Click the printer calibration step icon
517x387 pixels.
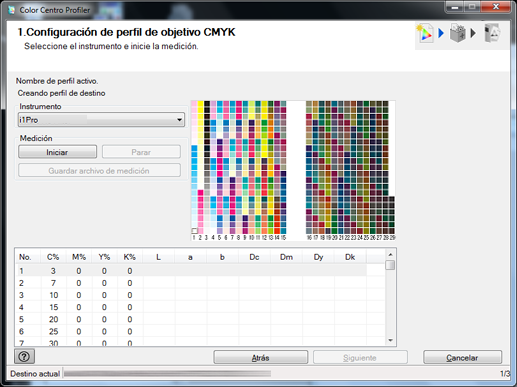458,33
